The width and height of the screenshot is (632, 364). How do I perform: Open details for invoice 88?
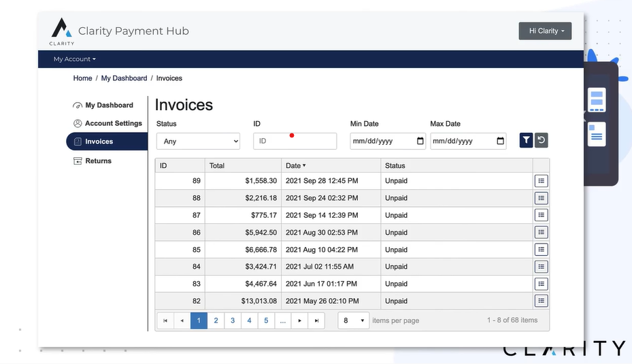pyautogui.click(x=541, y=198)
